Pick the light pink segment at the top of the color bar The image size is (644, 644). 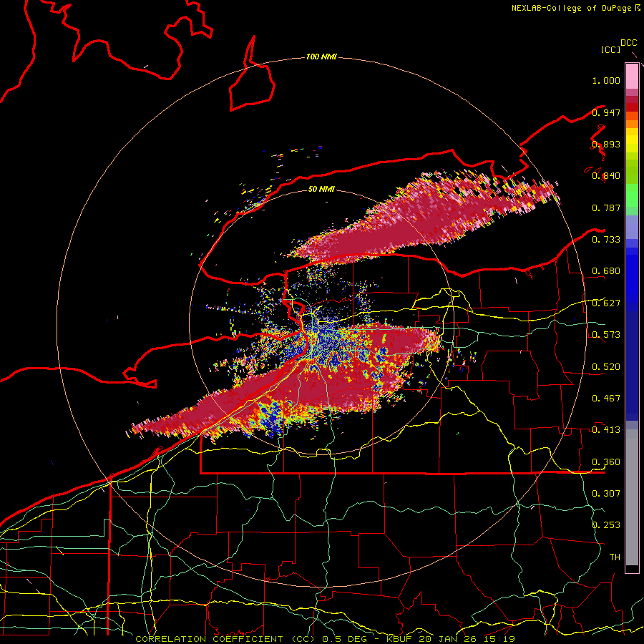[632, 77]
